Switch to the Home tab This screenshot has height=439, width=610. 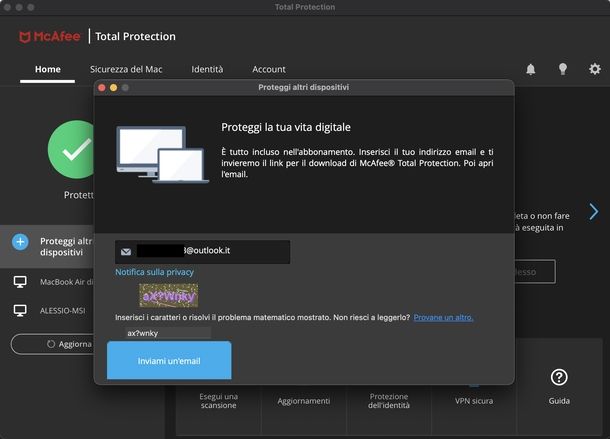pyautogui.click(x=47, y=69)
